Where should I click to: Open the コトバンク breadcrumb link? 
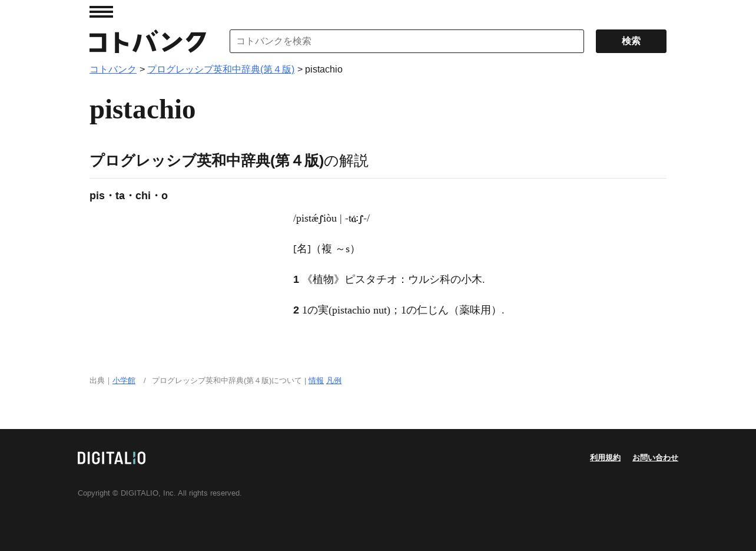113,70
